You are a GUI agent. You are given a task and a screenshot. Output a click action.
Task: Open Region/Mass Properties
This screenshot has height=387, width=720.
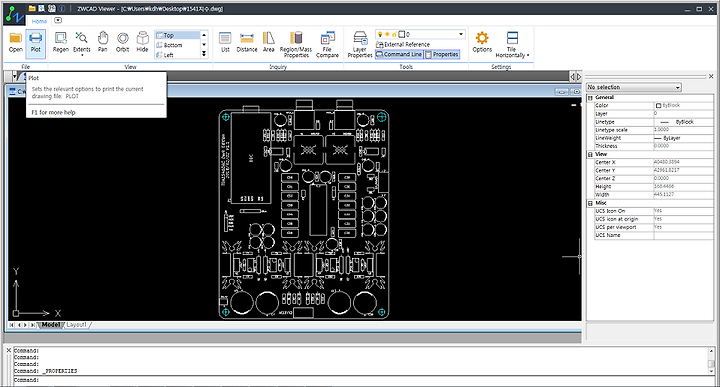tap(296, 45)
